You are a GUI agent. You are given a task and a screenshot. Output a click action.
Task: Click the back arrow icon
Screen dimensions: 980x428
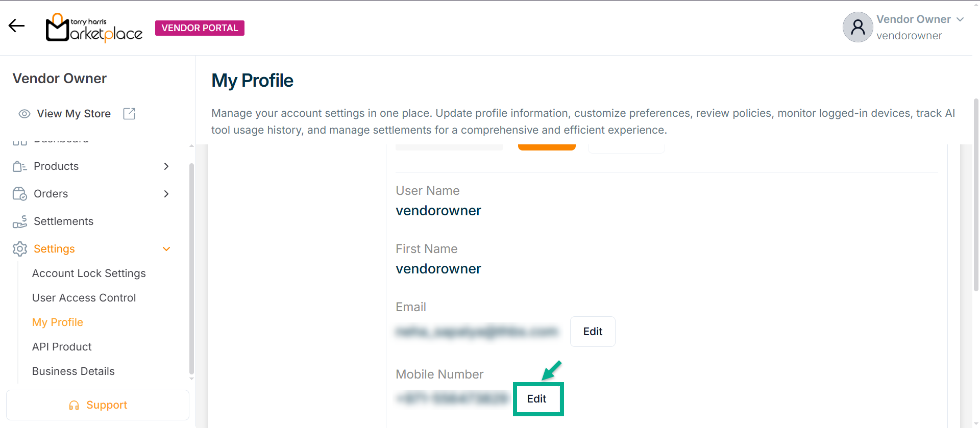point(17,26)
